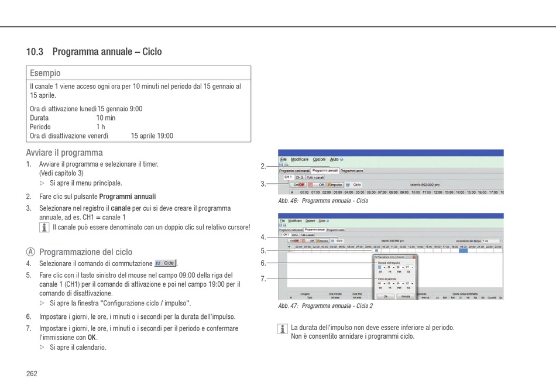
Task: Click the caption 'Abb. 47: Programma annuale - Ciclo 2'
Action: 325,306
